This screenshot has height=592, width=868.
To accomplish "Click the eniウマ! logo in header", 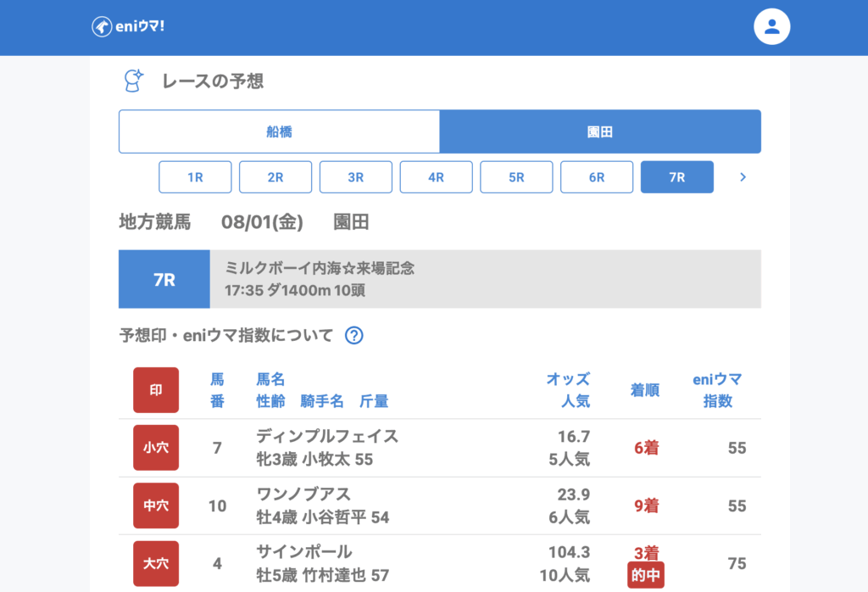I will (x=128, y=26).
